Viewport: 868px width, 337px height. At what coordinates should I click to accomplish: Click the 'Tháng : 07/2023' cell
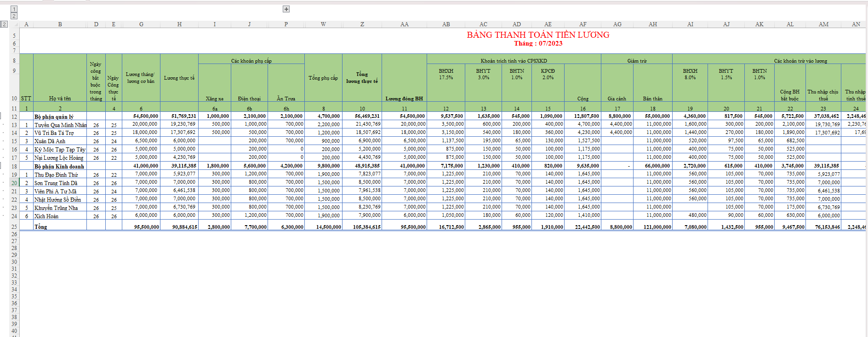(x=538, y=44)
